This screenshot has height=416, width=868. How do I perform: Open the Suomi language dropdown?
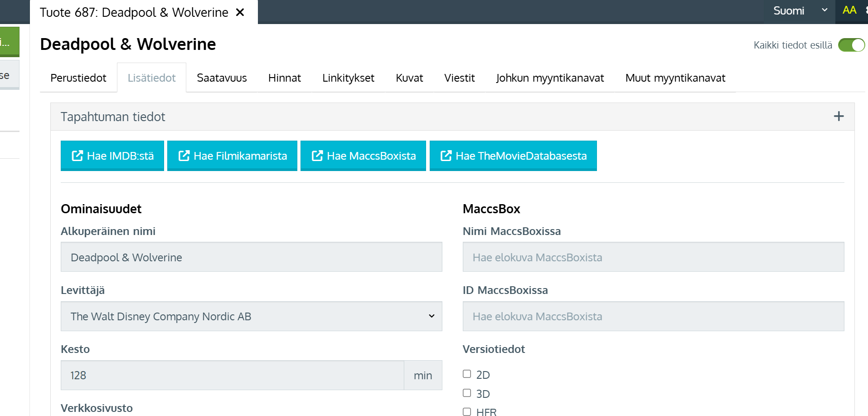tap(800, 11)
